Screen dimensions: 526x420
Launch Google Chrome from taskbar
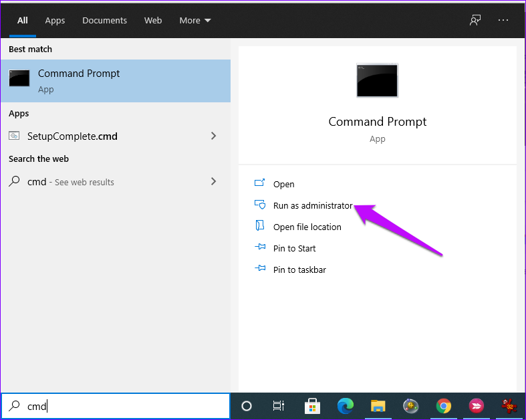click(x=444, y=406)
